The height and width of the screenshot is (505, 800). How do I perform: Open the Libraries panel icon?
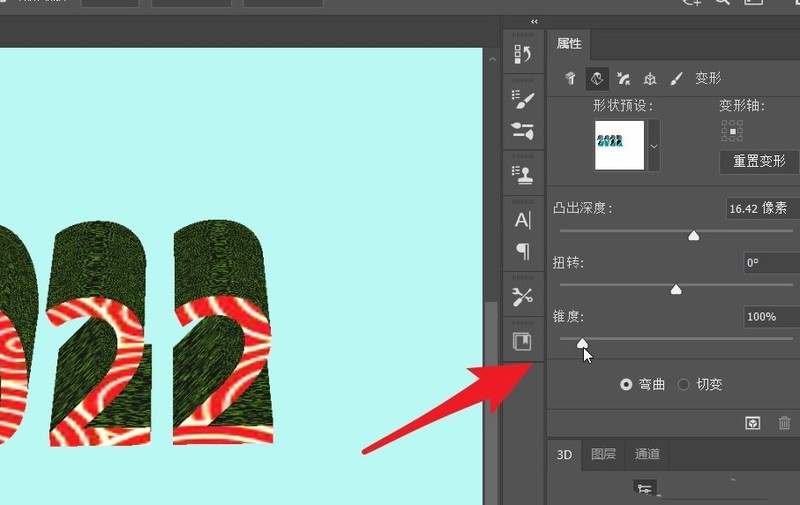click(x=523, y=341)
